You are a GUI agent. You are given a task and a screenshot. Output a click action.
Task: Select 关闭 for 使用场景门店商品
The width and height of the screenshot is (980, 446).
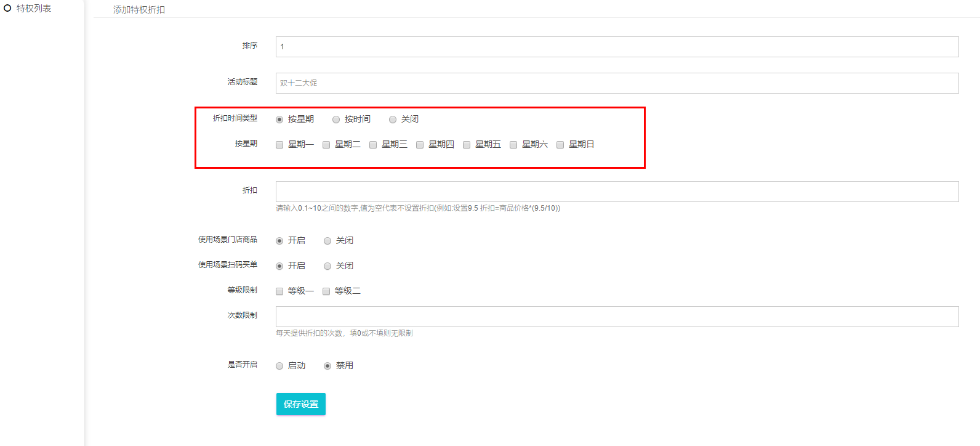[327, 241]
